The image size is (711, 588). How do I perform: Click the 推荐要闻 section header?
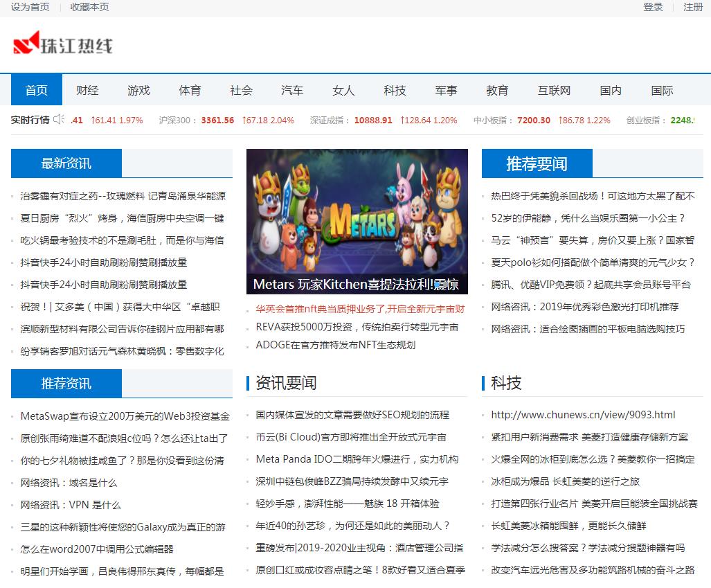[537, 163]
